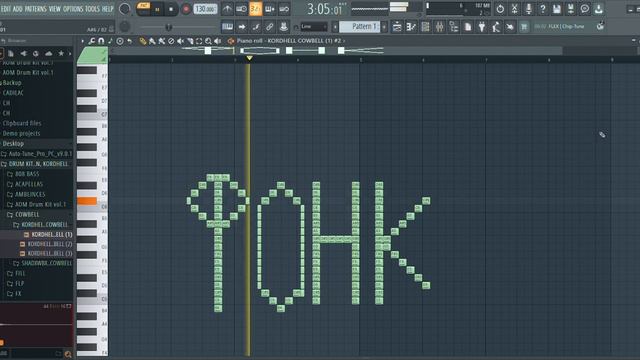Select the paint brush tool

pyautogui.click(x=152, y=41)
